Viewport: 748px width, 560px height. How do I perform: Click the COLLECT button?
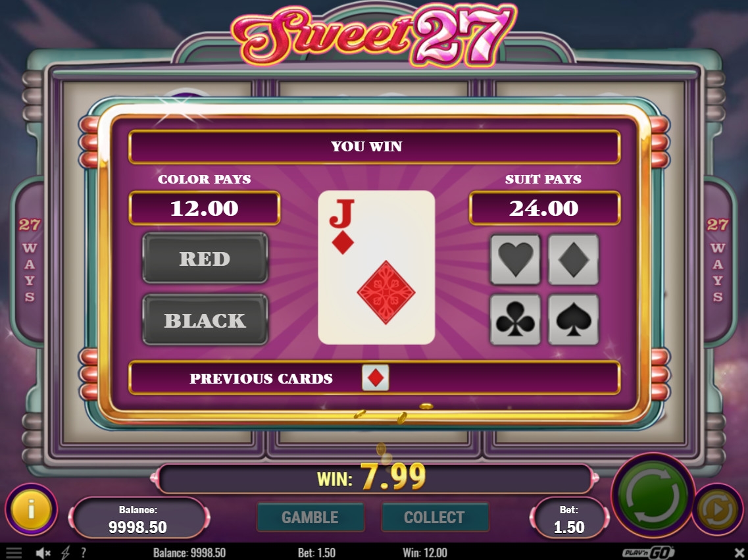pos(435,517)
